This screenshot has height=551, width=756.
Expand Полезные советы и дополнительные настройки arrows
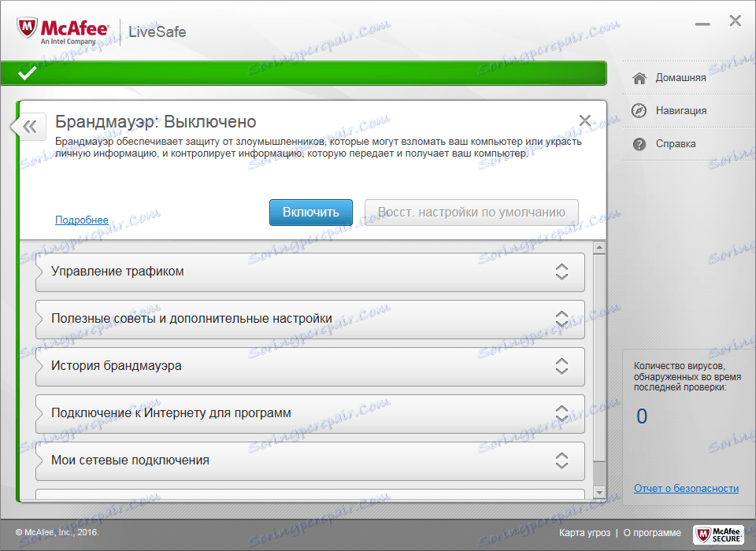click(x=561, y=319)
